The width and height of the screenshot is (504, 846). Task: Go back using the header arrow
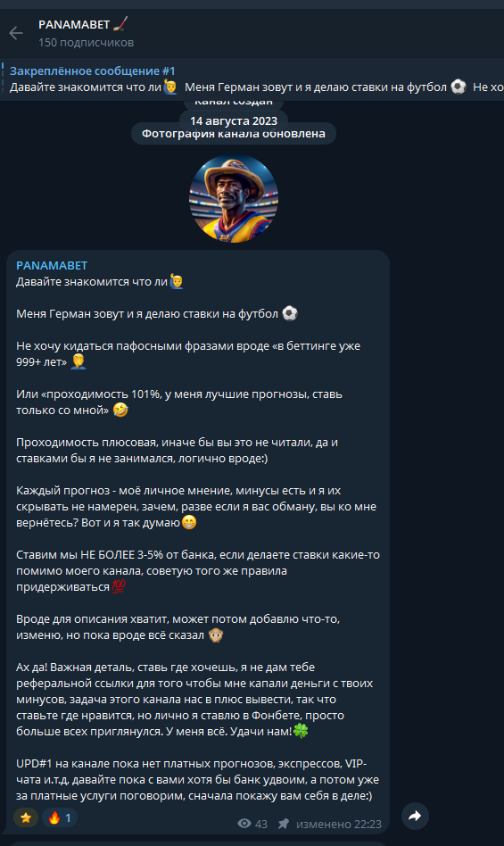coord(16,33)
